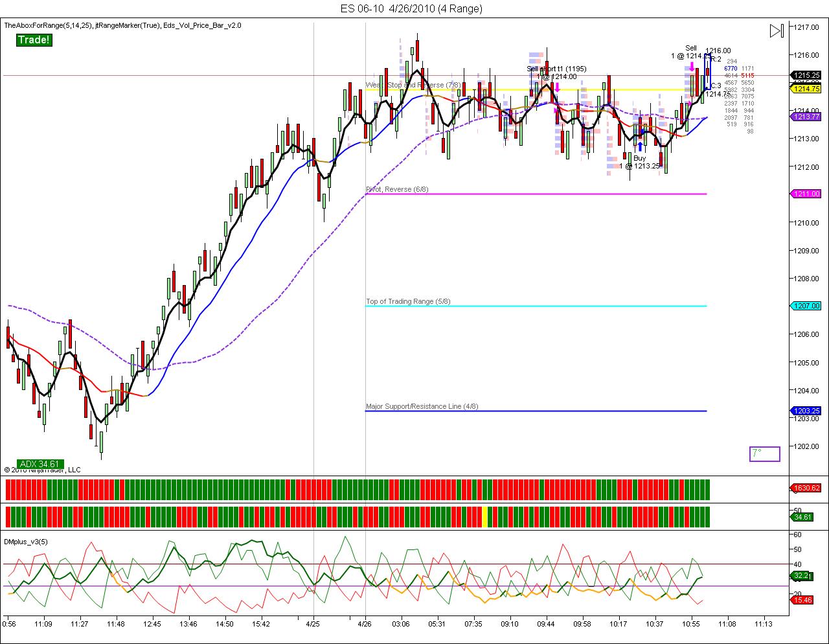Click the 1217.00 price axis label
This screenshot has width=829, height=644.
pos(807,27)
